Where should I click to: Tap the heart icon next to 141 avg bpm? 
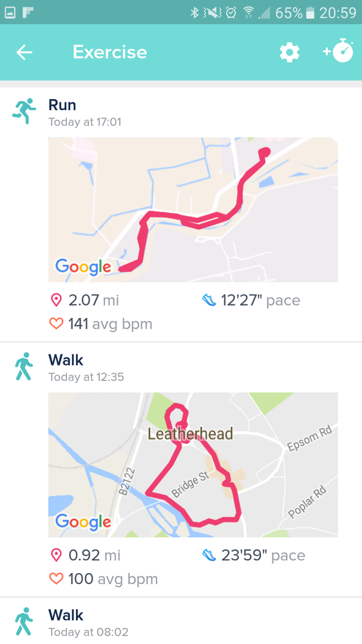[56, 324]
